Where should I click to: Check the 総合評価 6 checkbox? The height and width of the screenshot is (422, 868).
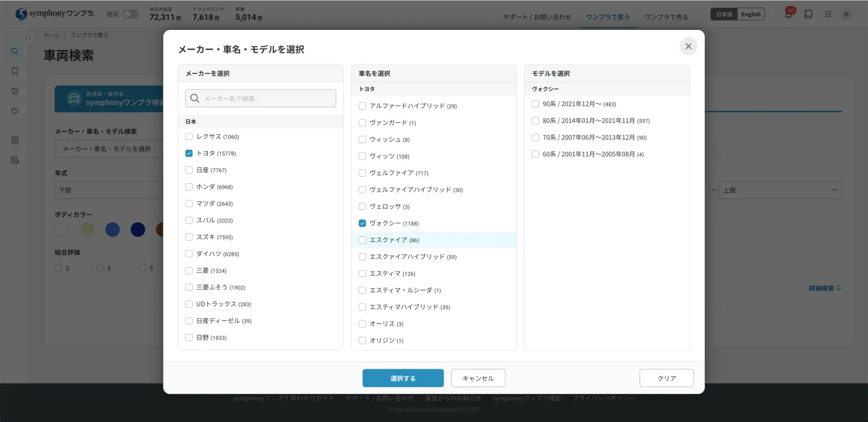[100, 268]
